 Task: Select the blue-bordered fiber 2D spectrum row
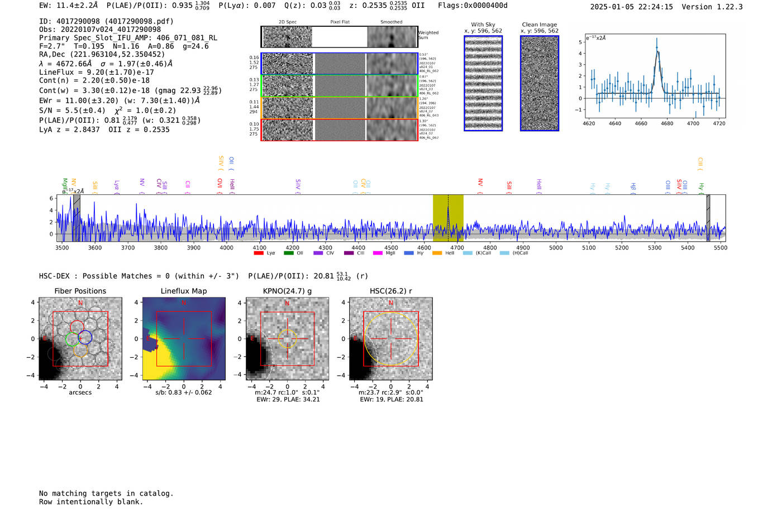[339, 64]
